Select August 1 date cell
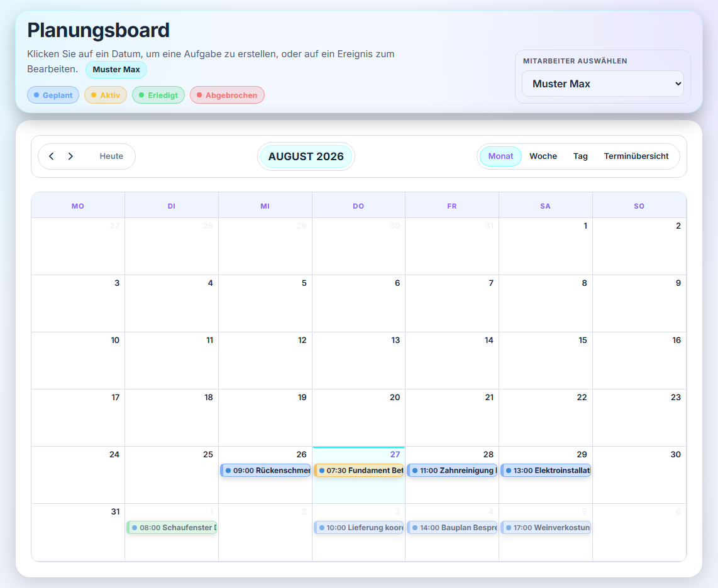Viewport: 718px width, 588px height. click(545, 246)
